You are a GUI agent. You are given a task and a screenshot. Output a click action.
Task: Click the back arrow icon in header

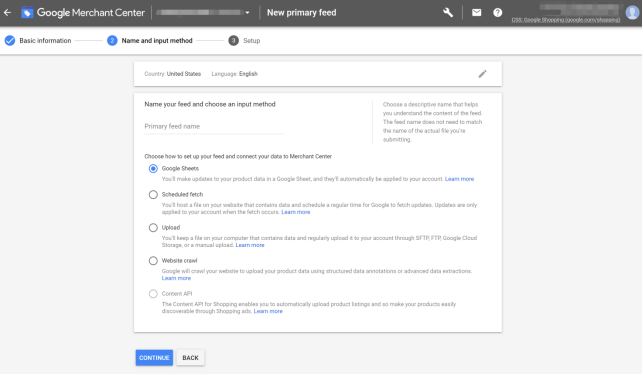pos(7,13)
